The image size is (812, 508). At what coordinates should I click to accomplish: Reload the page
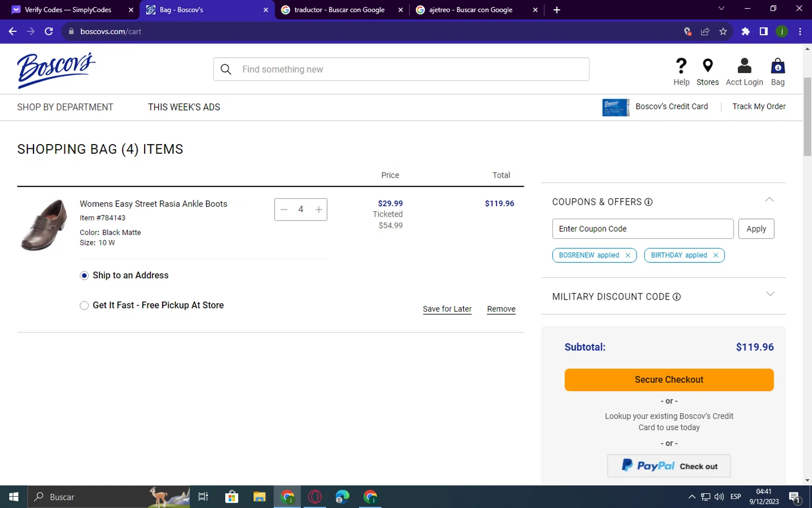click(49, 31)
